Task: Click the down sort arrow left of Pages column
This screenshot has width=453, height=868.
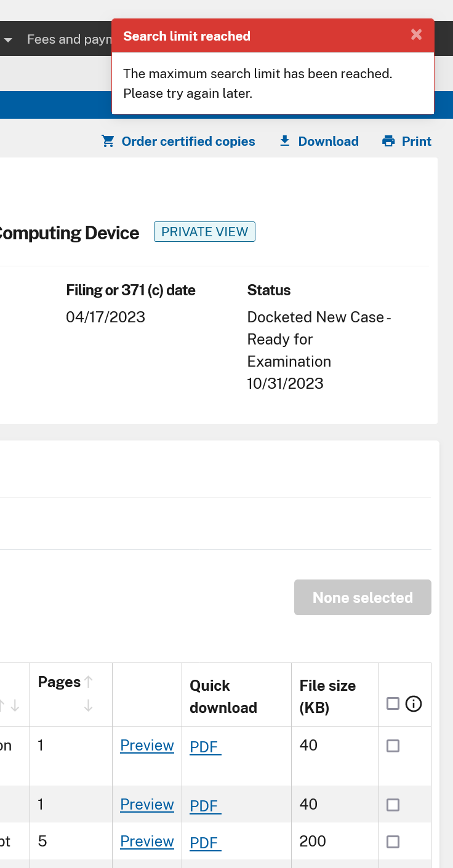Action: click(x=15, y=706)
